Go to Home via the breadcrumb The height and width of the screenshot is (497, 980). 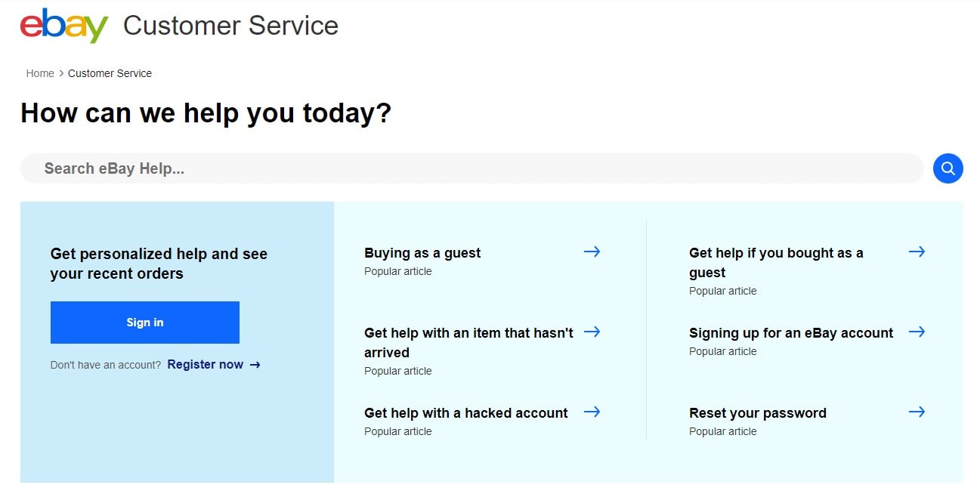coord(40,73)
